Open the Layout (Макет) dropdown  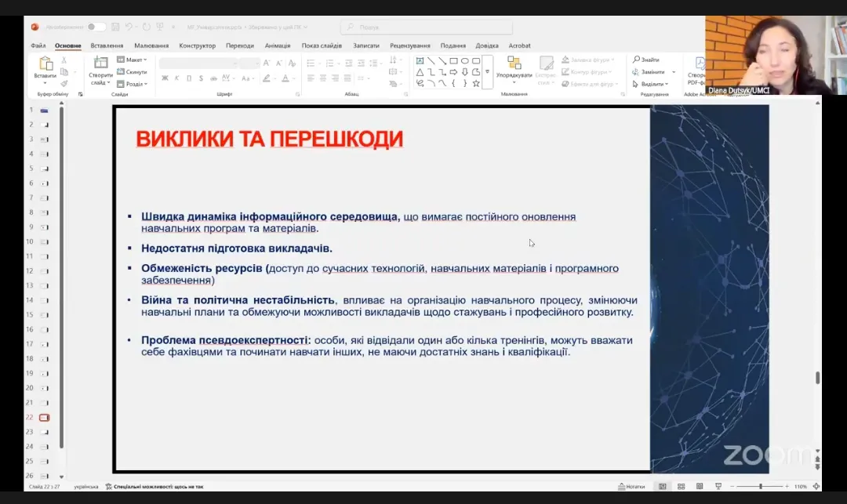point(132,60)
